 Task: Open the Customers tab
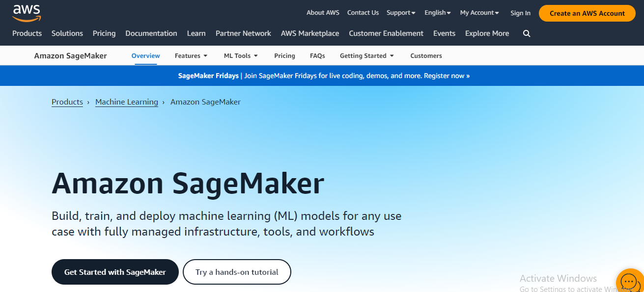(426, 55)
